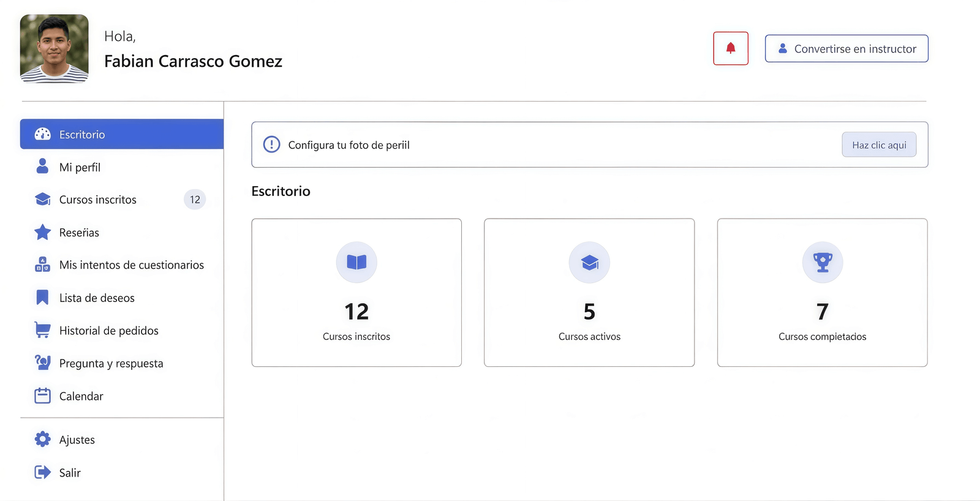980x501 pixels.
Task: Click the bookmark icon for Lista de deseos
Action: 42,298
